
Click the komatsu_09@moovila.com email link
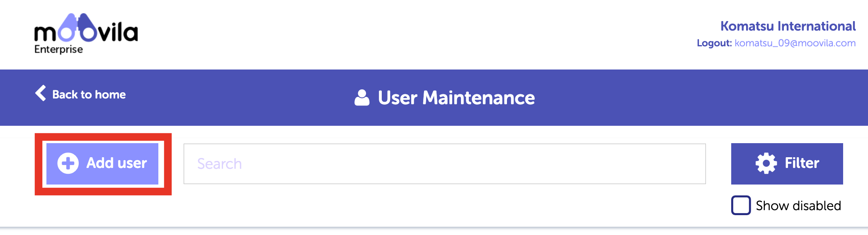[x=795, y=43]
